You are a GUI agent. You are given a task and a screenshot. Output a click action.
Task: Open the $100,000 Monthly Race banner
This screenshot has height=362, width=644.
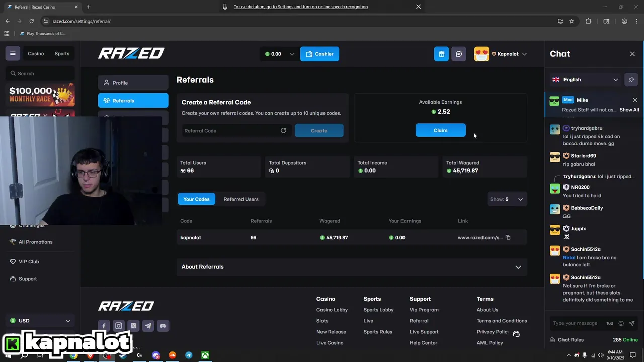pyautogui.click(x=40, y=95)
